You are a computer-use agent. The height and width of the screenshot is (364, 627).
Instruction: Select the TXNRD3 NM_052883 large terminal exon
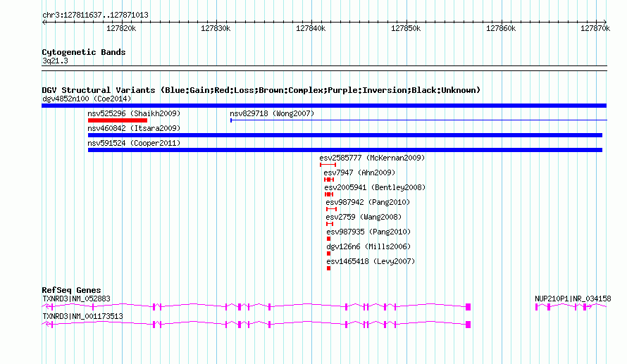click(x=468, y=307)
